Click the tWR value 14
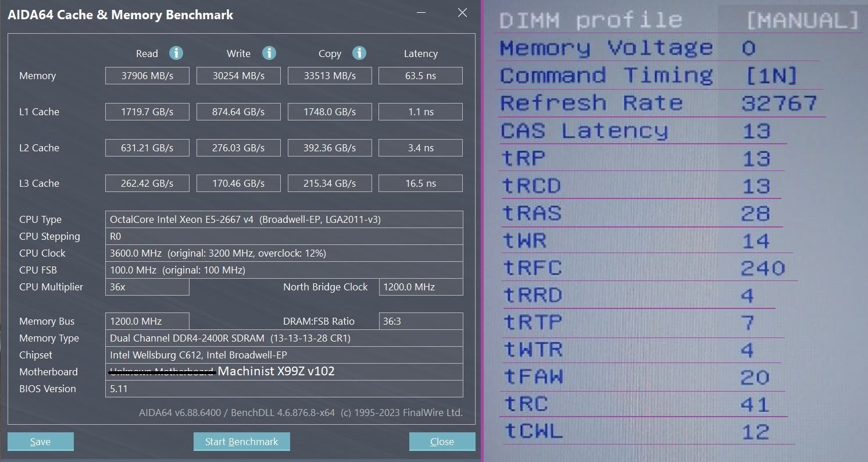868x462 pixels. (x=756, y=241)
